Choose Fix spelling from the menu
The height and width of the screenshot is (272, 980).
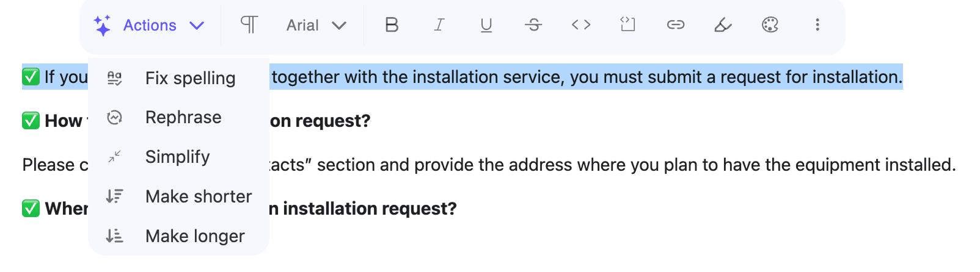(x=190, y=78)
